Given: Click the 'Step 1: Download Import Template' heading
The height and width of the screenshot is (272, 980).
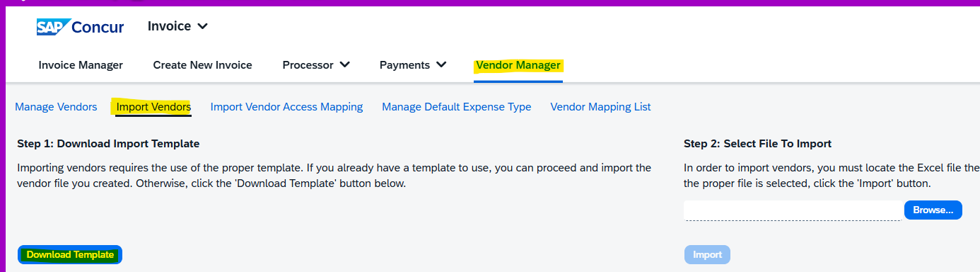Looking at the screenshot, I should tap(108, 144).
